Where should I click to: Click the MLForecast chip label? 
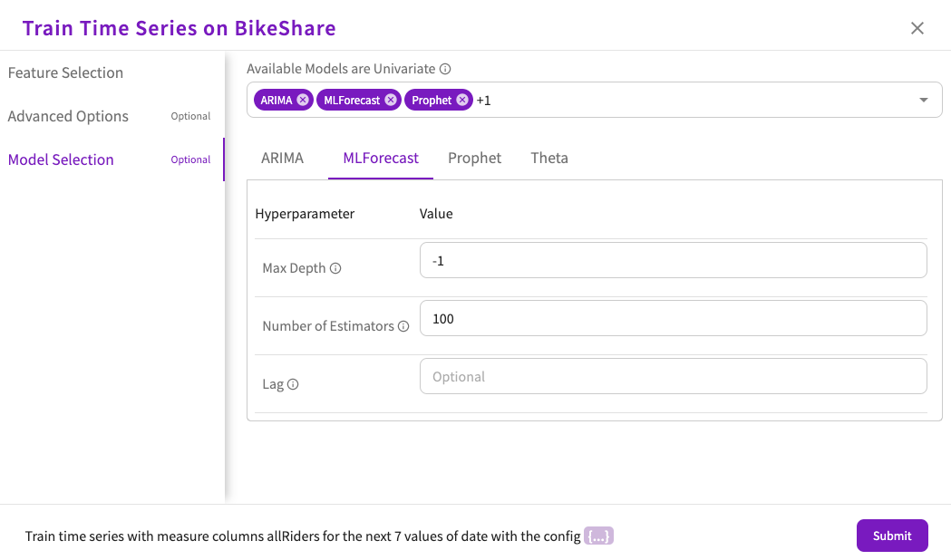[352, 101]
